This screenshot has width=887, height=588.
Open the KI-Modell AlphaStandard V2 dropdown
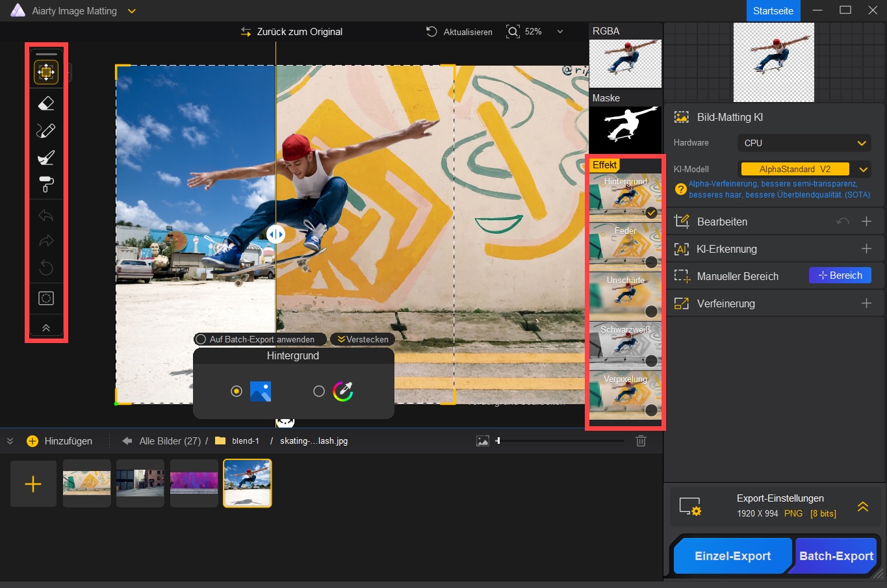click(804, 170)
